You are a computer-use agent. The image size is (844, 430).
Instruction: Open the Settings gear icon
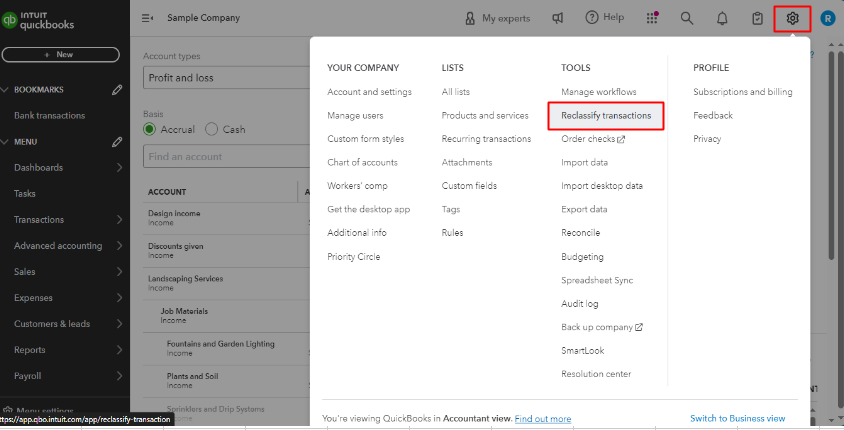tap(792, 18)
